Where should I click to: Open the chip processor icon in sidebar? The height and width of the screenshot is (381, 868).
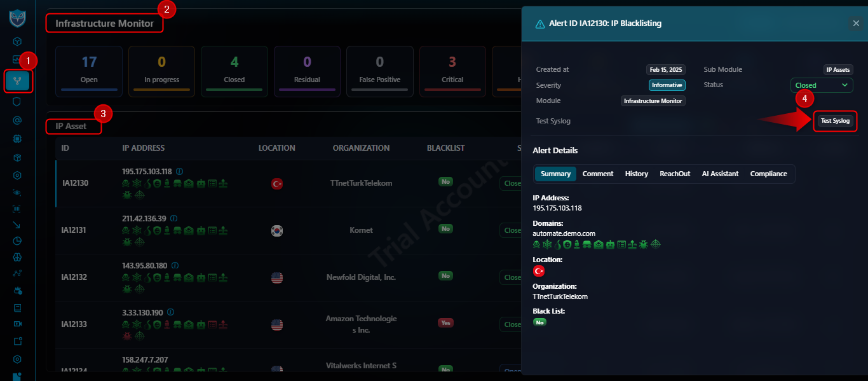coord(17,138)
